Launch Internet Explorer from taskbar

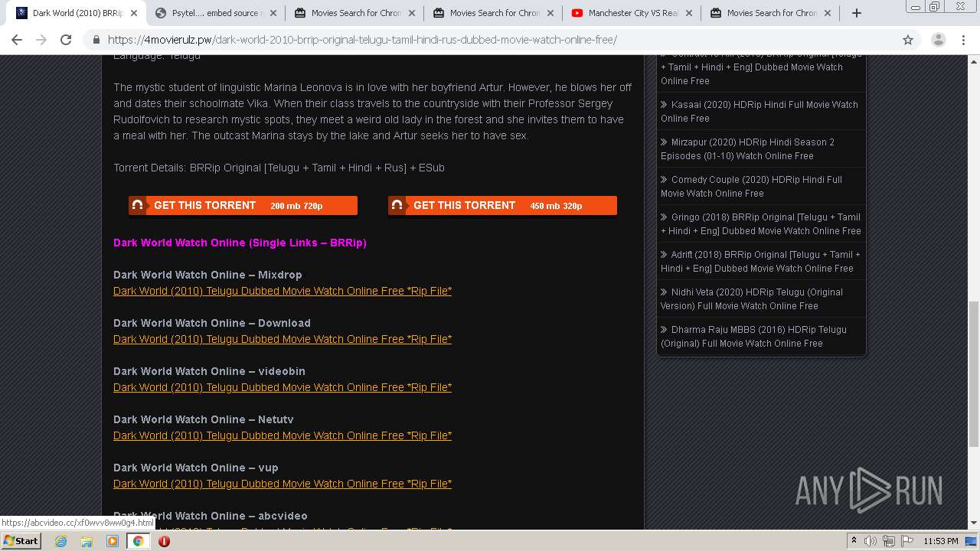pos(61,541)
